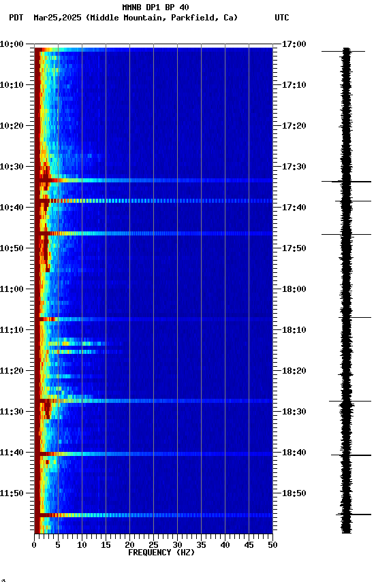Click the location text '(Middle Mountain, Parkfield, Ca)'
This screenshot has height=588, width=376.
(x=161, y=18)
